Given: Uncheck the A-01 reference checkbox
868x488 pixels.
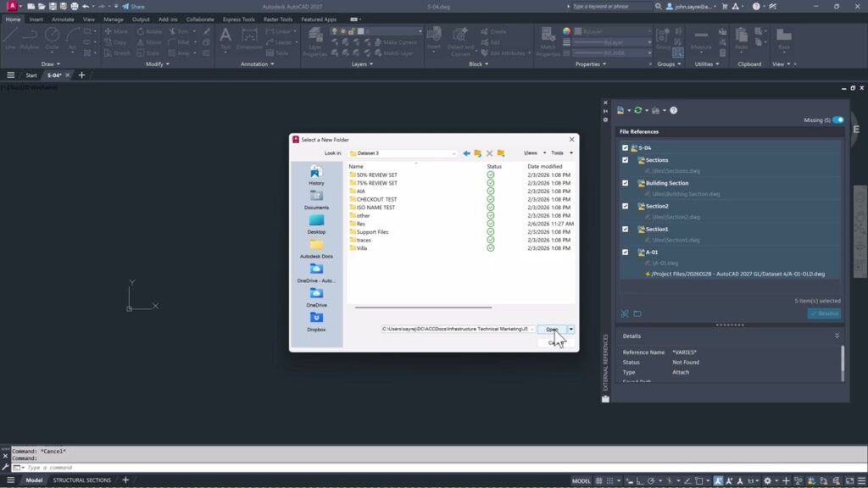Looking at the screenshot, I should coord(625,252).
